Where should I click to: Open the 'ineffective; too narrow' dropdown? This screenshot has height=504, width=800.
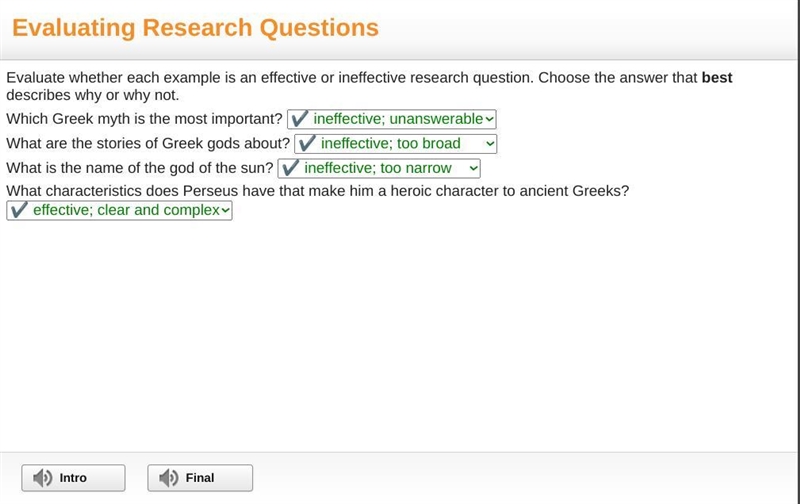379,168
